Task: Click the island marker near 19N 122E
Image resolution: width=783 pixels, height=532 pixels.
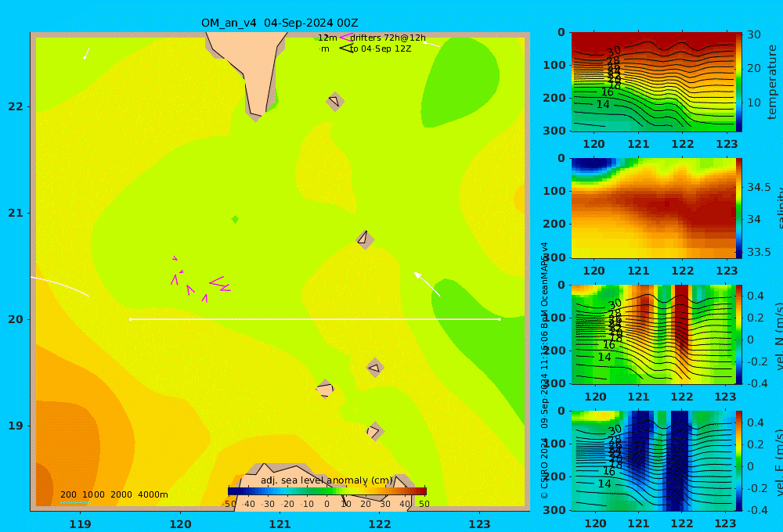Action: click(x=374, y=431)
